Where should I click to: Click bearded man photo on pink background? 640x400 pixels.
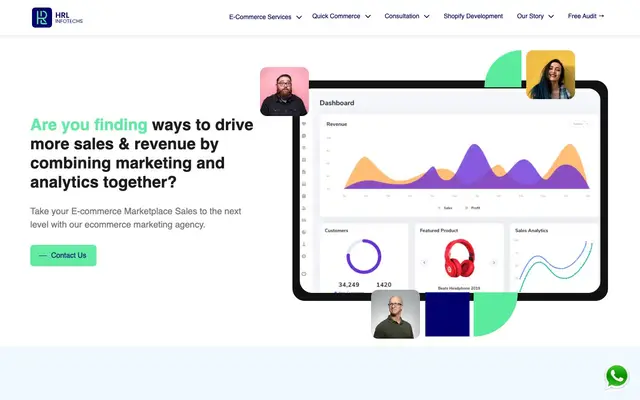click(284, 91)
